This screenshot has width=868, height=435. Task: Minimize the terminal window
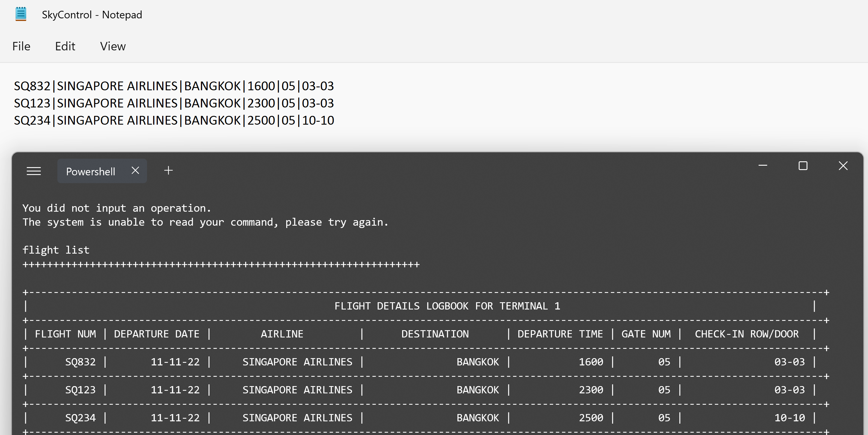tap(763, 165)
